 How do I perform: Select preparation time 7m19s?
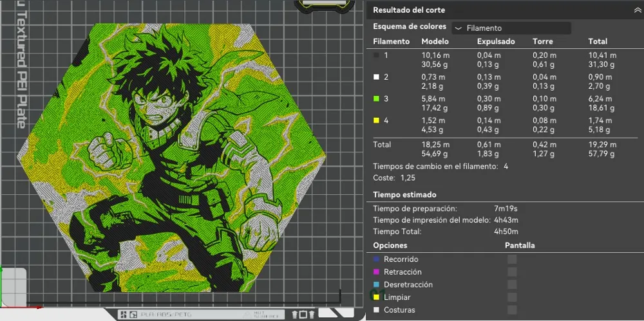(x=506, y=208)
